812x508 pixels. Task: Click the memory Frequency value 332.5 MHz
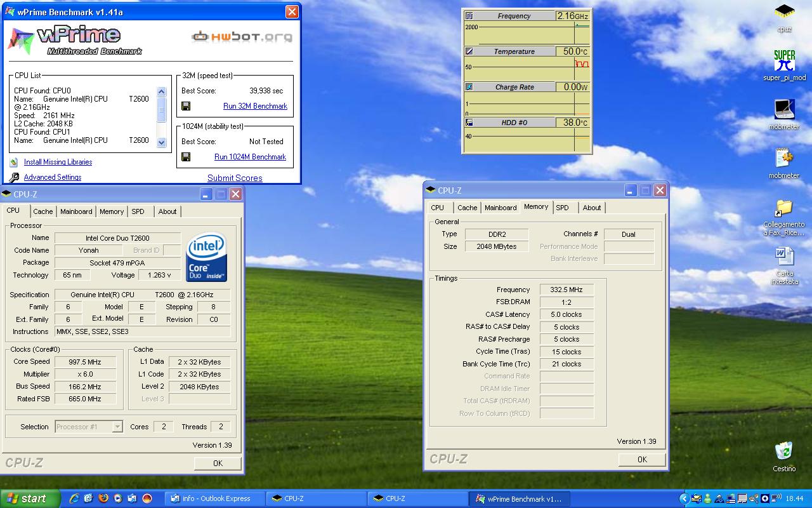(566, 290)
